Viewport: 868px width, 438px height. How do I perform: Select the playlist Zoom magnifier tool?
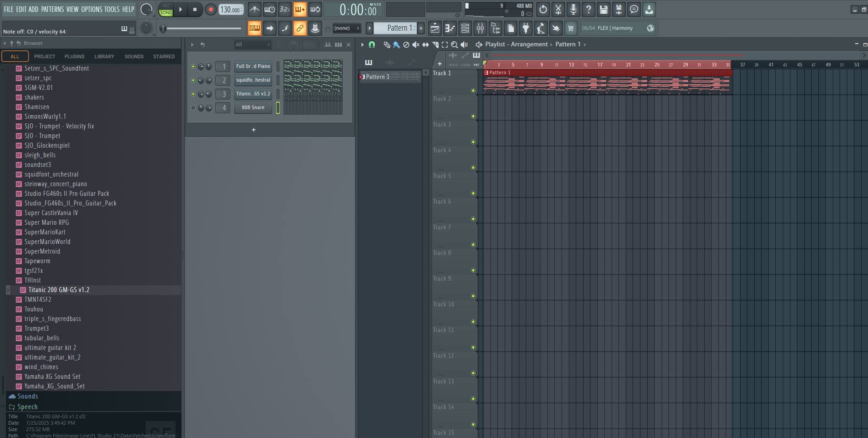(x=454, y=44)
